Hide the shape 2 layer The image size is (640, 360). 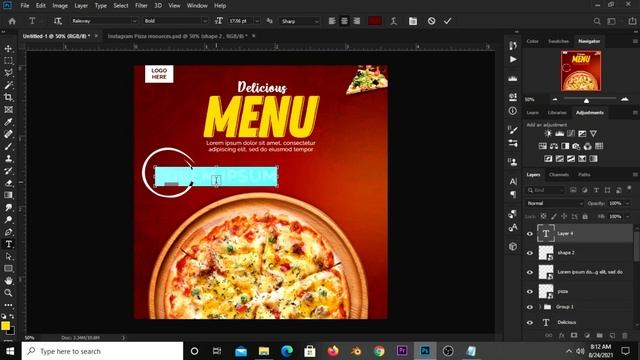[x=530, y=253]
